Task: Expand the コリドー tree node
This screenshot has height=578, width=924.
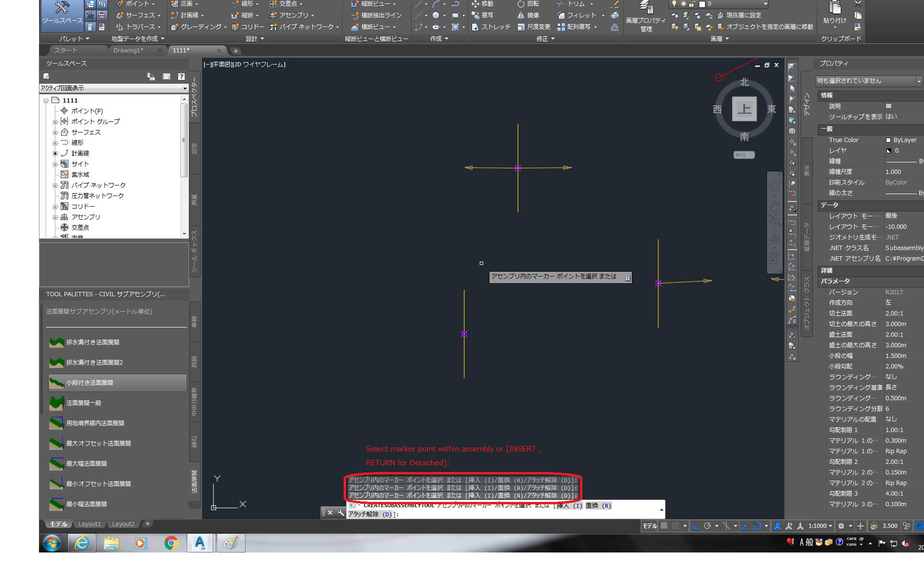Action: 54,206
